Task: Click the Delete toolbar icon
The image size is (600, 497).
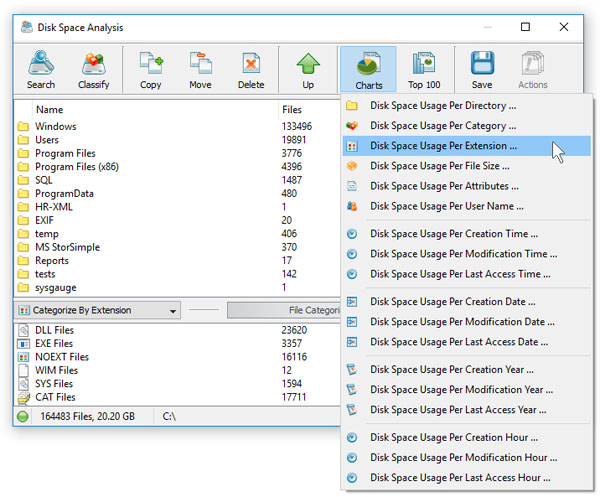Action: (251, 70)
